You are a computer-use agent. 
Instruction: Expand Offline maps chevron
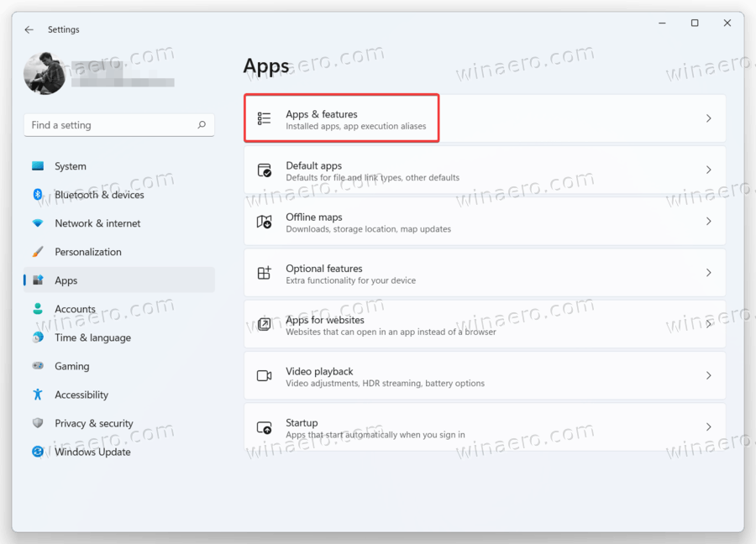coord(708,221)
